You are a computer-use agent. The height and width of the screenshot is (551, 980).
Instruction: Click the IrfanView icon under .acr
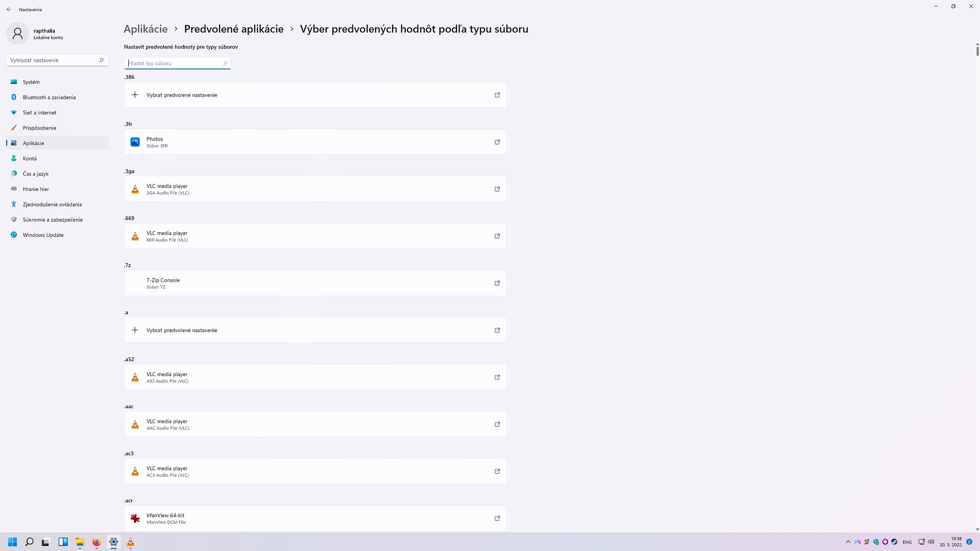(135, 518)
